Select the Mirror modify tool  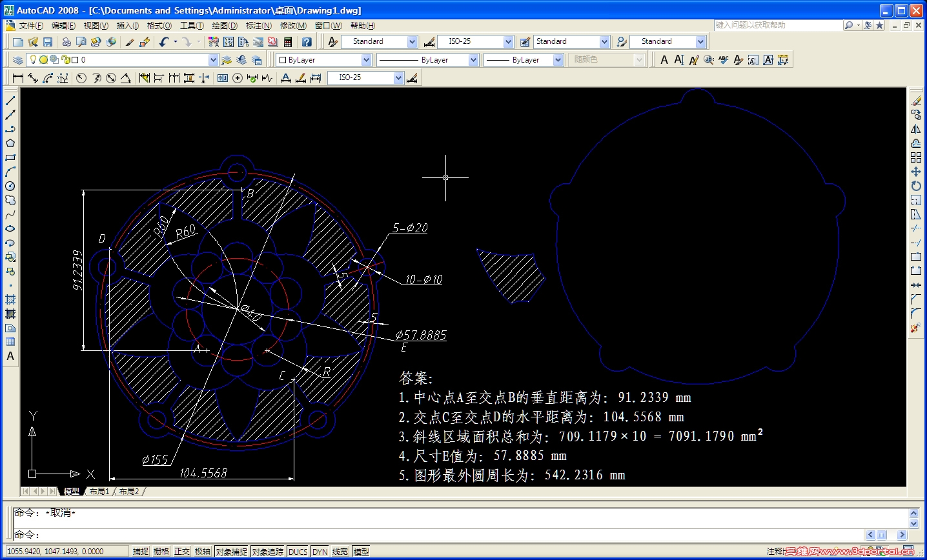[916, 129]
